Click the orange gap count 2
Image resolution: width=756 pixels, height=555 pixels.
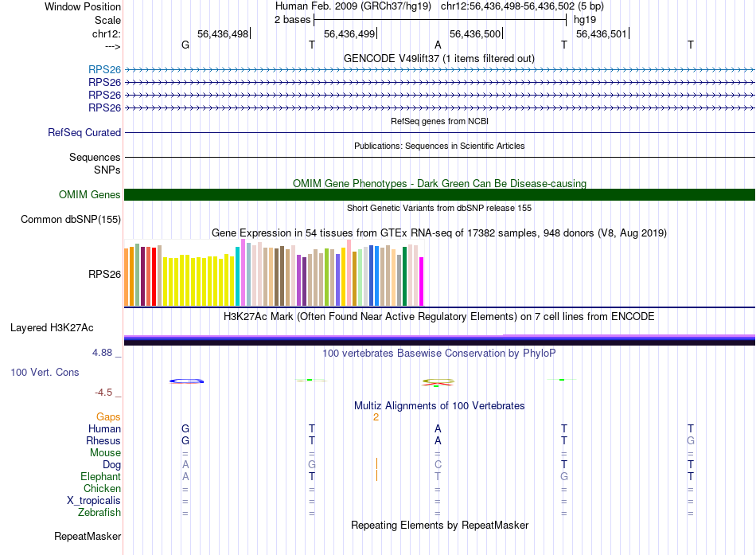pos(376,417)
